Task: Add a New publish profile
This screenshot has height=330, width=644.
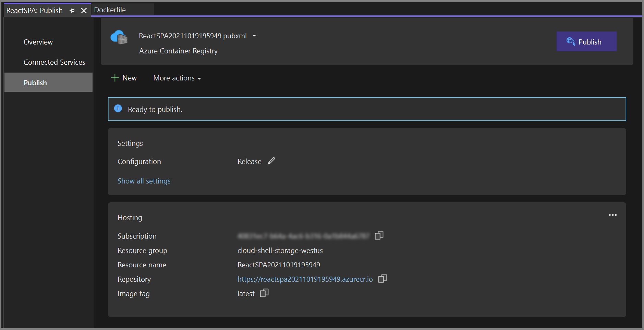Action: click(124, 78)
